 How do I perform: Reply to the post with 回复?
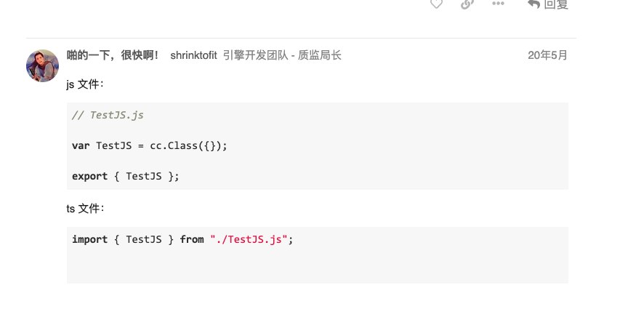click(x=548, y=4)
